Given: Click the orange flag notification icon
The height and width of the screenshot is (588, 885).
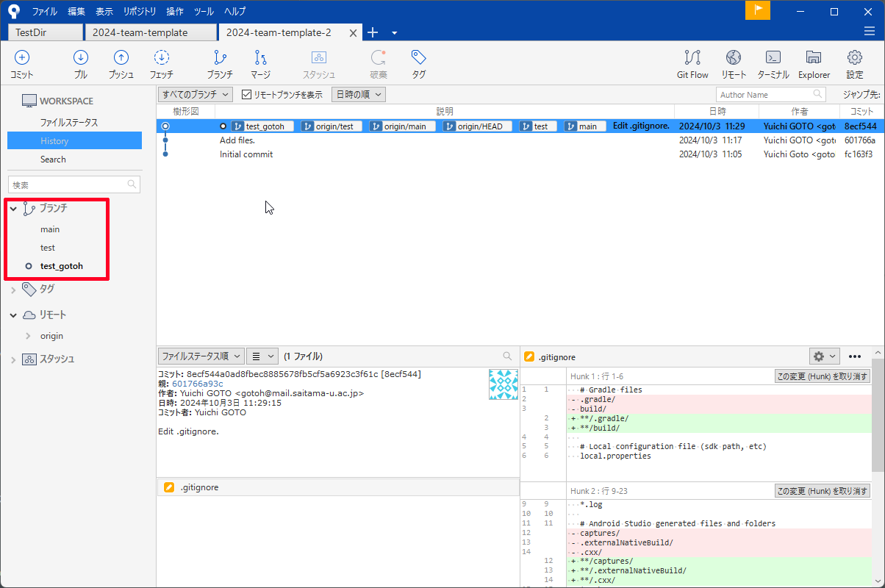Looking at the screenshot, I should coord(758,10).
